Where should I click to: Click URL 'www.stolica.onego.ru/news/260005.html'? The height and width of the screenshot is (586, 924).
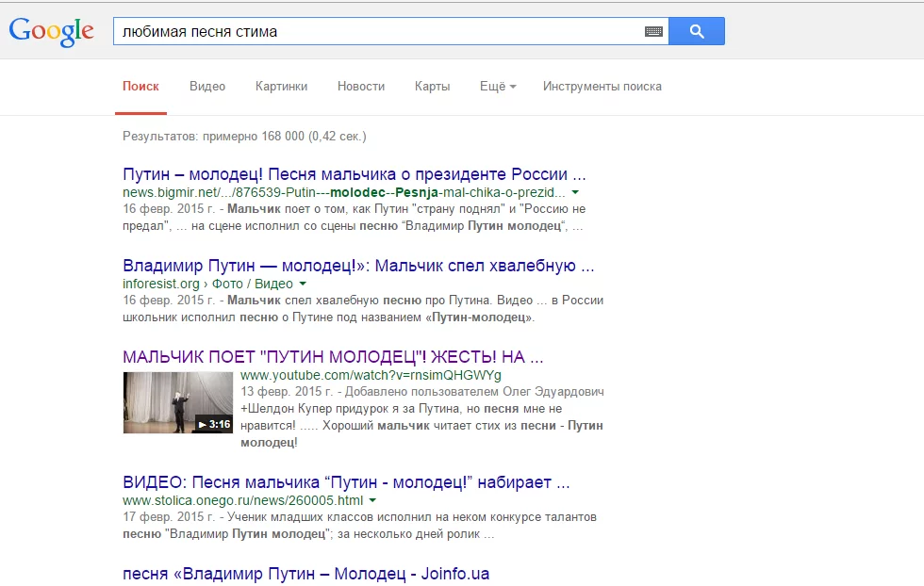[243, 500]
